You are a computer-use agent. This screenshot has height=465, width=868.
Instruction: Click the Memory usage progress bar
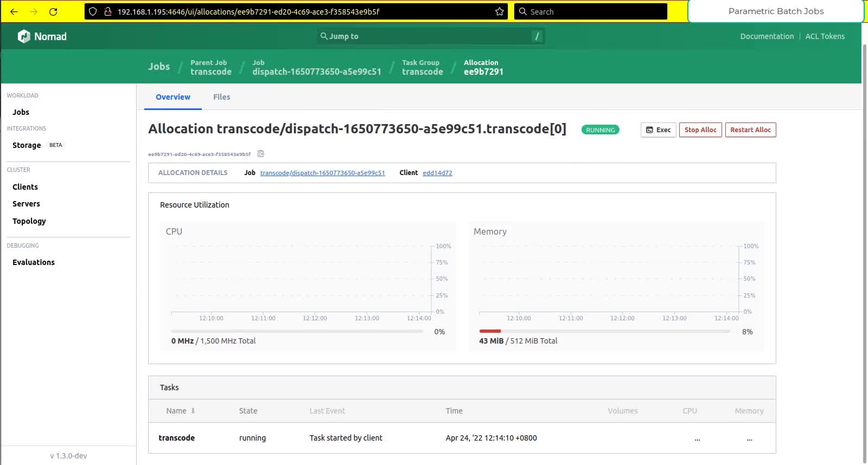[605, 331]
